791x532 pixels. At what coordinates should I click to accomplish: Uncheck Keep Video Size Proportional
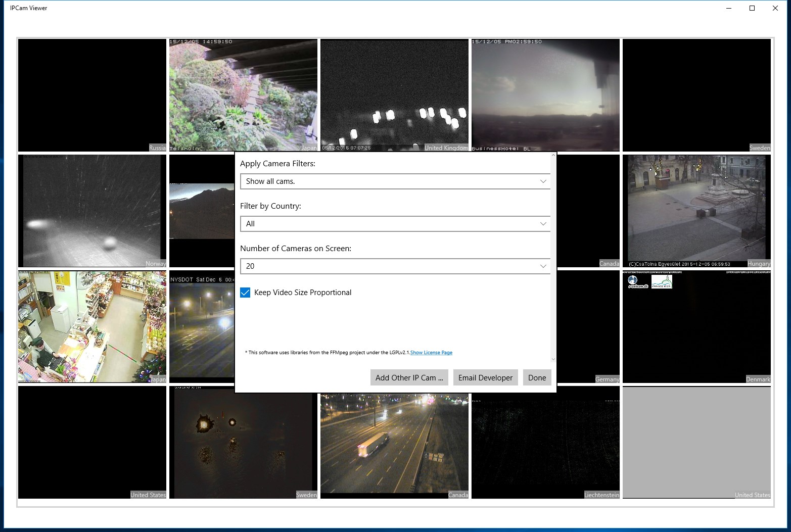point(245,292)
